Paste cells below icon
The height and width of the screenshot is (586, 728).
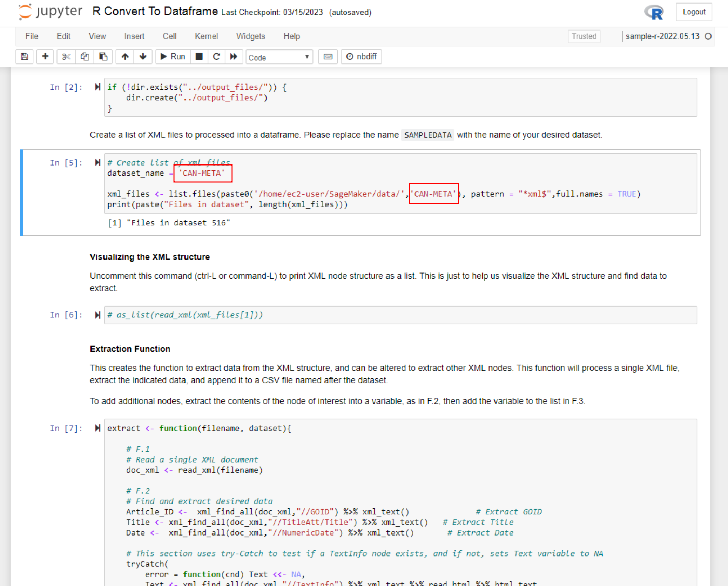[103, 56]
